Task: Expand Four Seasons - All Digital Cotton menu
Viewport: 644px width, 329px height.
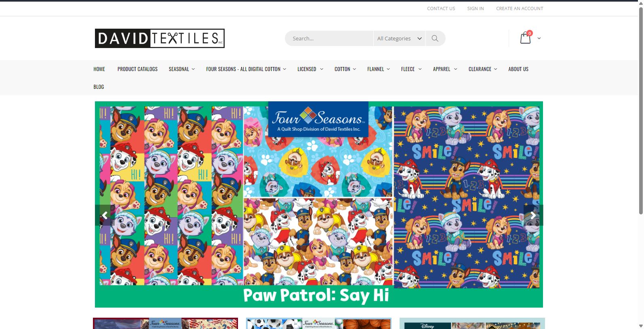Action: point(246,69)
